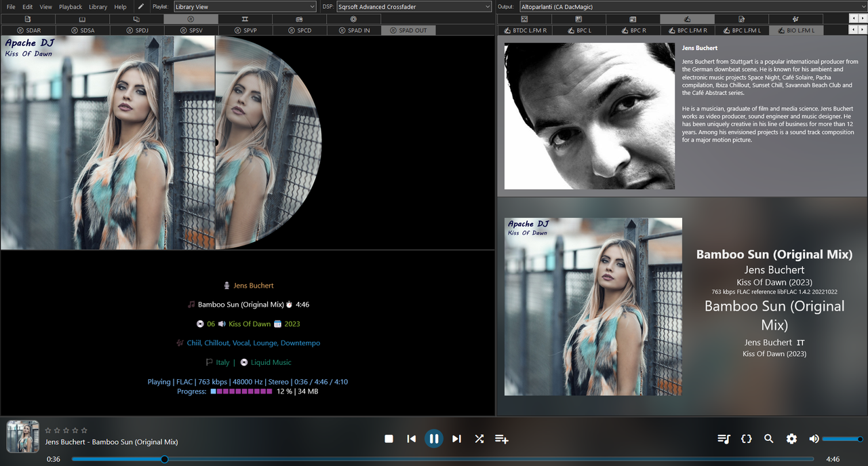Open the Playback menu

tap(71, 7)
